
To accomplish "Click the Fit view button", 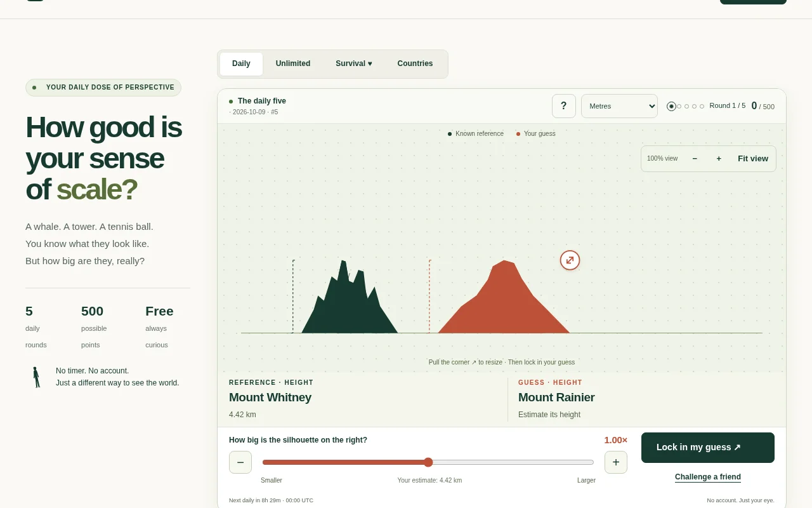I will 753,159.
